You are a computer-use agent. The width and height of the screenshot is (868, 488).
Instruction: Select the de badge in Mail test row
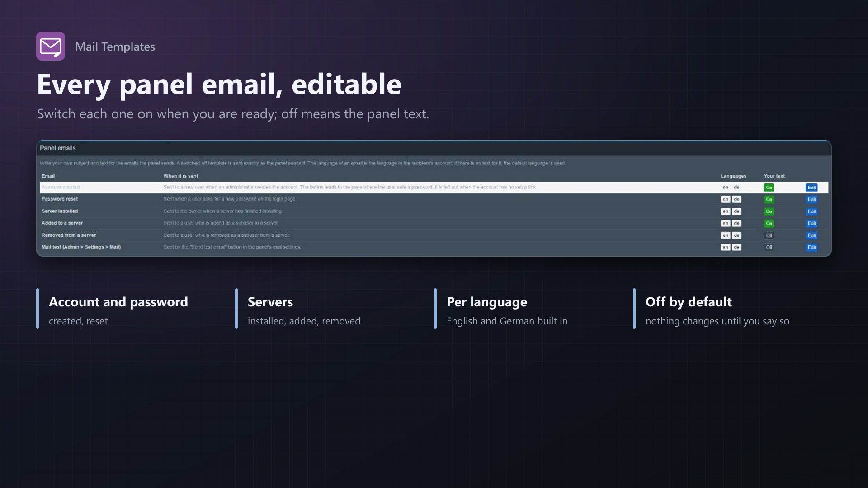click(736, 247)
